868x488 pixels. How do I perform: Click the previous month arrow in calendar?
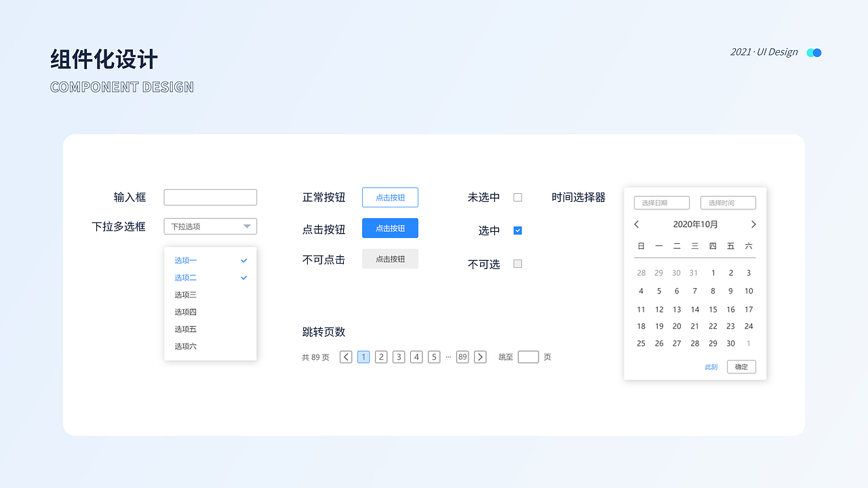point(636,224)
